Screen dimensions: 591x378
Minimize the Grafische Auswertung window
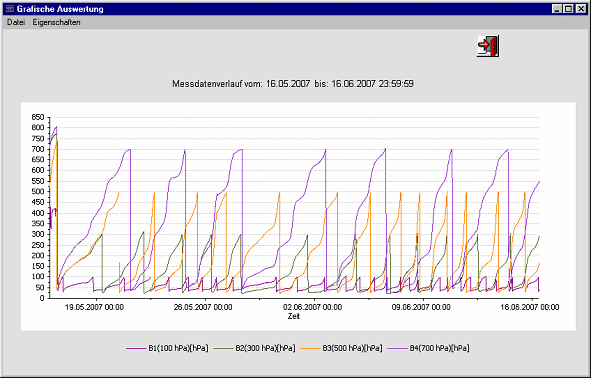pyautogui.click(x=557, y=9)
